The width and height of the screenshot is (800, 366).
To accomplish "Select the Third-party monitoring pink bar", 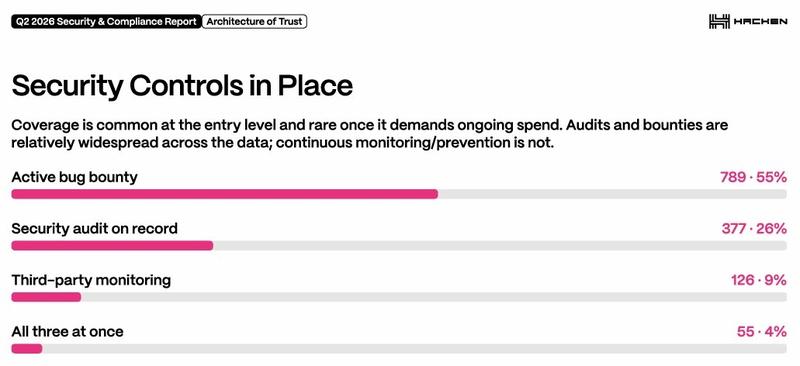I will click(x=46, y=297).
